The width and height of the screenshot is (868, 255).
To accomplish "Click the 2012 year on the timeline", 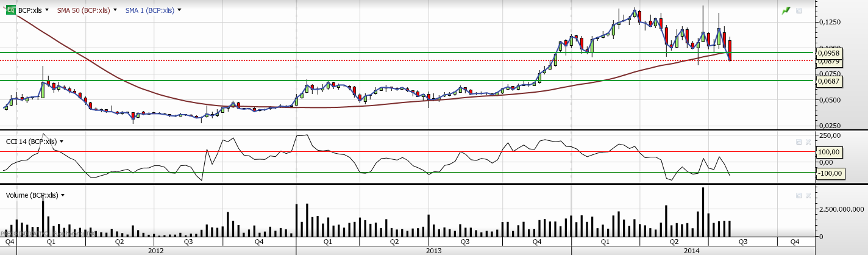I will 156,250.
